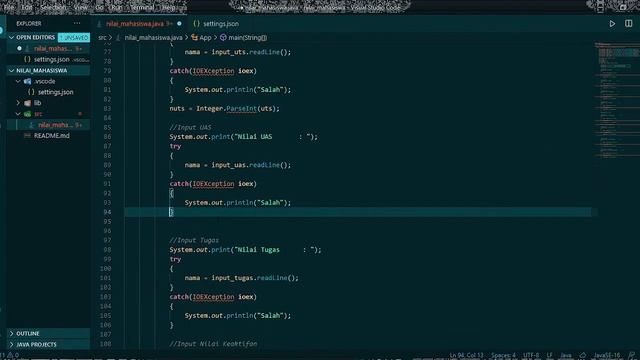This screenshot has height=360, width=640.
Task: Expand the JAVA PROJECTS section
Action: click(11, 344)
